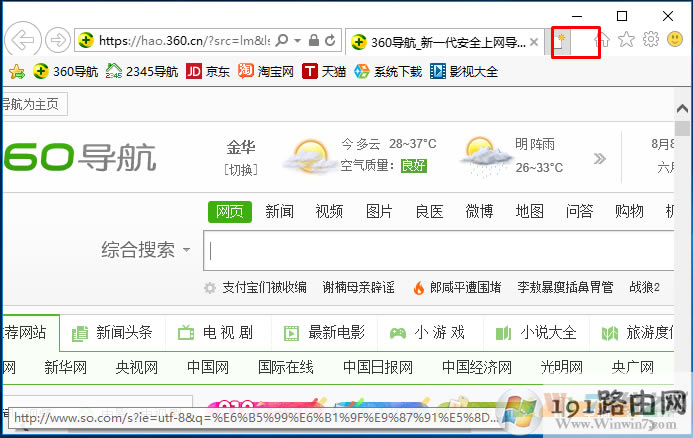Open Favorites with the star icon
Image resolution: width=693 pixels, height=438 pixels.
(626, 39)
